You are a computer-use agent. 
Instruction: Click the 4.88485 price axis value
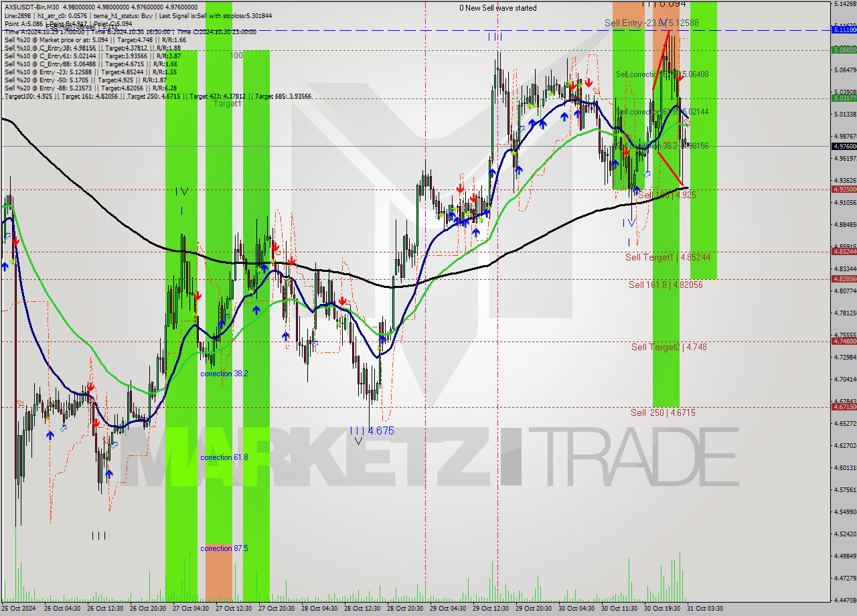[844, 224]
